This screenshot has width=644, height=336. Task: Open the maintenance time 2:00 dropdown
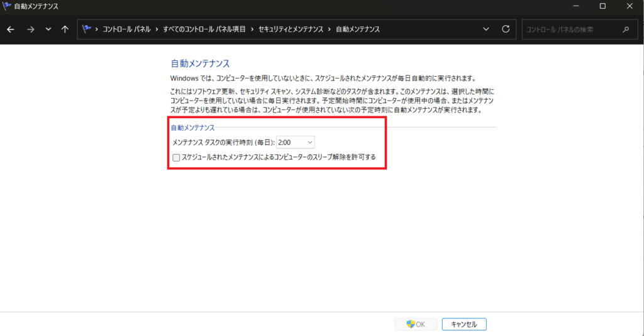296,143
